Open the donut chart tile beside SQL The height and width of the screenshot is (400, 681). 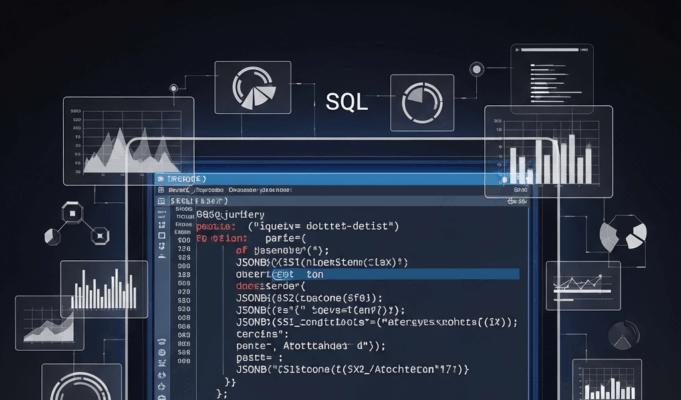click(x=422, y=102)
